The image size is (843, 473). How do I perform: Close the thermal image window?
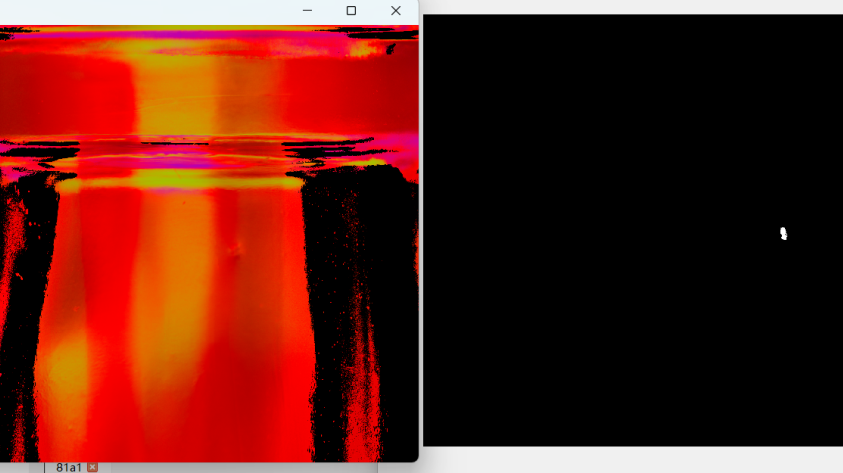pyautogui.click(x=396, y=11)
